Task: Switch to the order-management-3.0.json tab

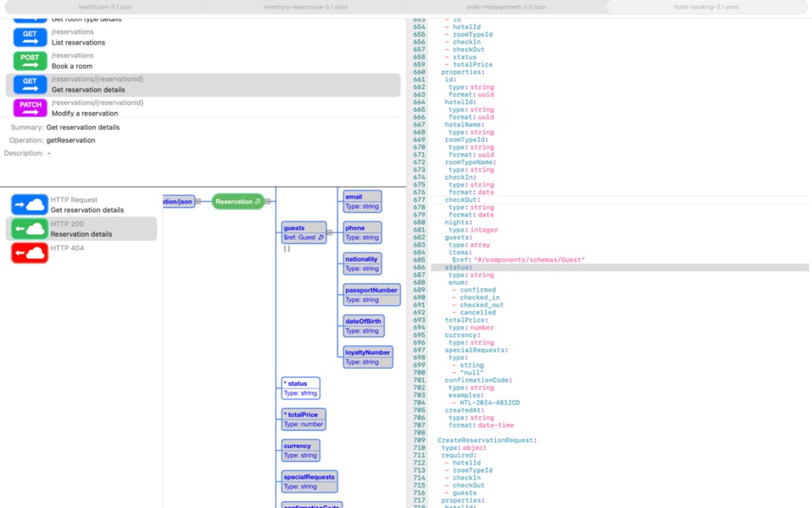Action: point(506,7)
